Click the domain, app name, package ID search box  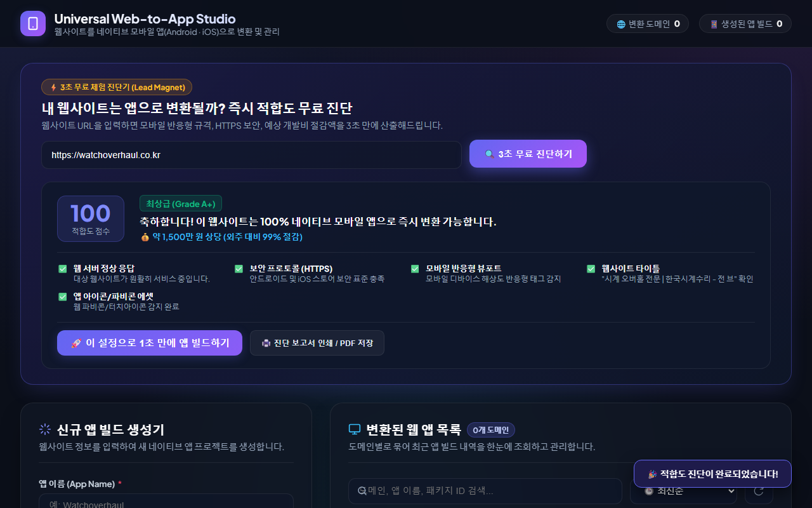(x=485, y=491)
